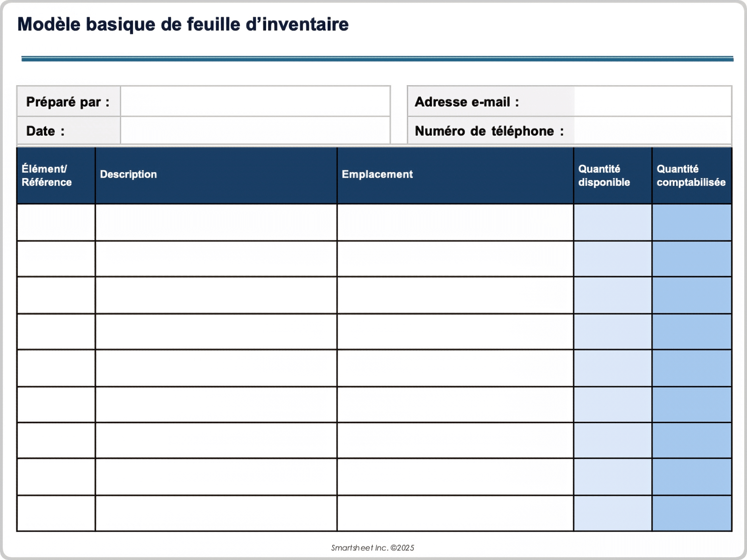
Task: Click the Adresse e-mail input field
Action: pos(652,101)
